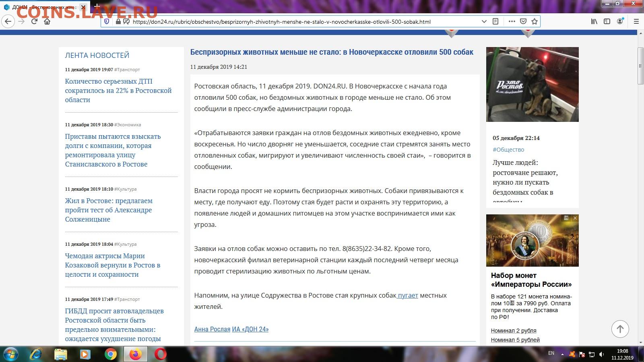
Task: Open a new browser tab
Action: point(97,7)
